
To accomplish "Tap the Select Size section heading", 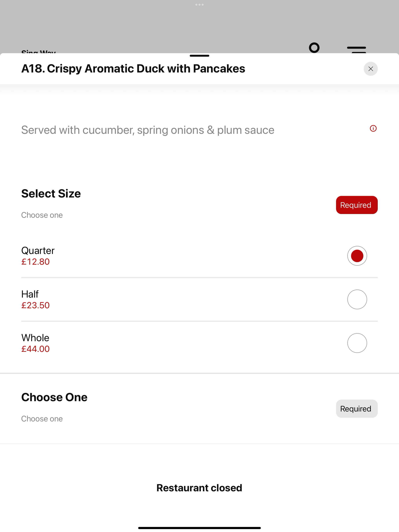I will [x=51, y=194].
